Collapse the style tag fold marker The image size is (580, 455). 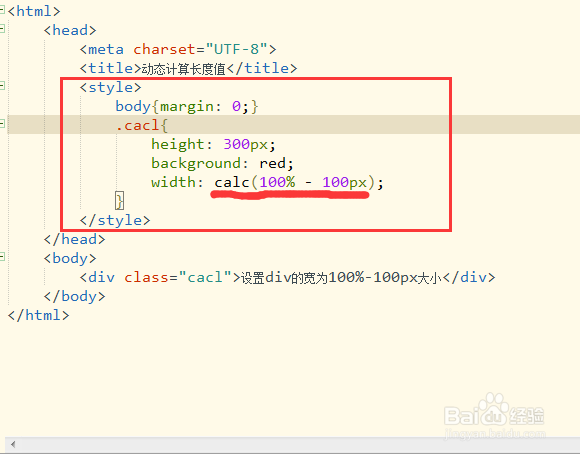point(2,86)
